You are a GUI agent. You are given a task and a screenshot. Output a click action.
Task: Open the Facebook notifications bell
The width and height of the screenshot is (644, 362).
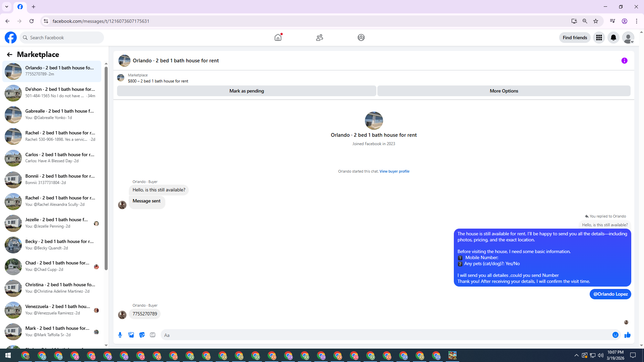click(613, 38)
